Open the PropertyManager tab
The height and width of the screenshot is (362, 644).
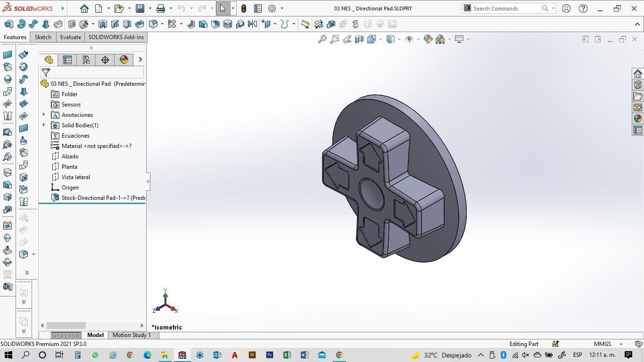(x=67, y=60)
